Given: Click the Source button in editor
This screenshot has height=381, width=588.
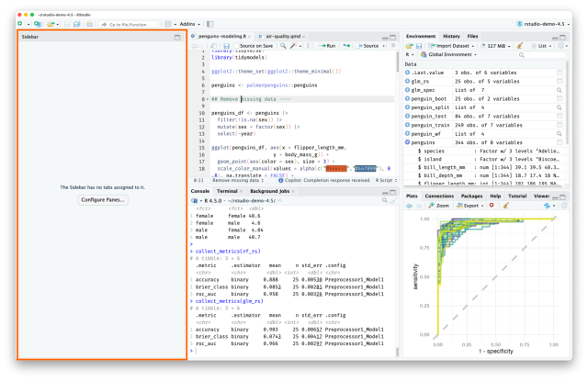Looking at the screenshot, I should click(x=367, y=46).
